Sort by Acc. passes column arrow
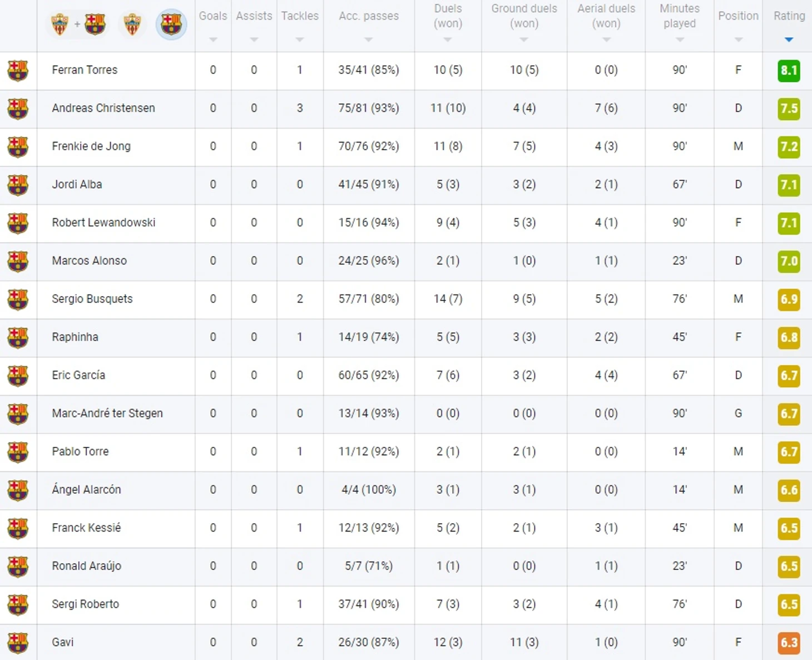This screenshot has height=660, width=812. 368,40
